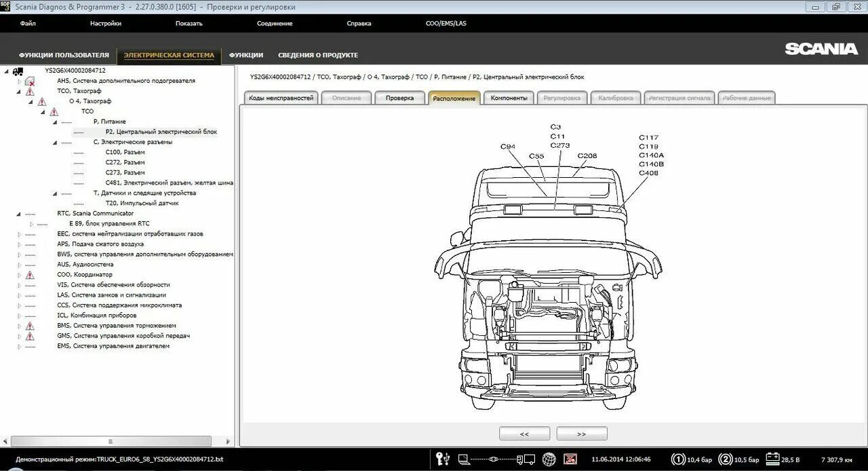Click the USB key icon in status bar
868x471 pixels.
point(443,459)
